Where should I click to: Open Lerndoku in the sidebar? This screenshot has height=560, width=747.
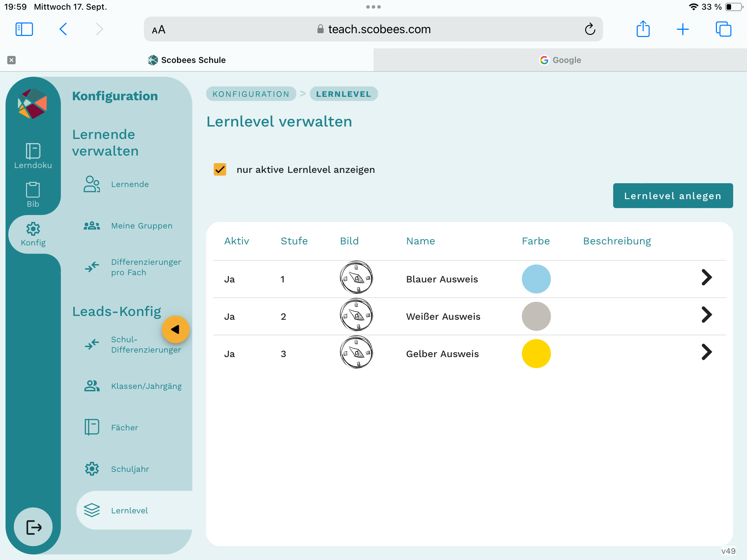tap(33, 156)
